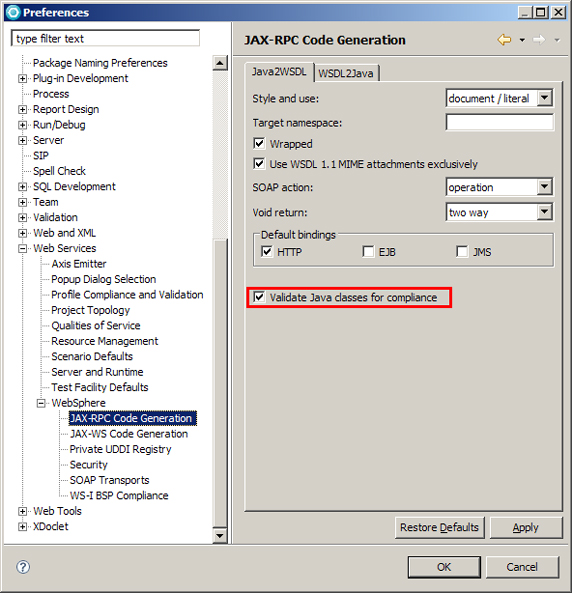Open Popup Dialog Selection page
This screenshot has width=572, height=593.
click(x=104, y=279)
